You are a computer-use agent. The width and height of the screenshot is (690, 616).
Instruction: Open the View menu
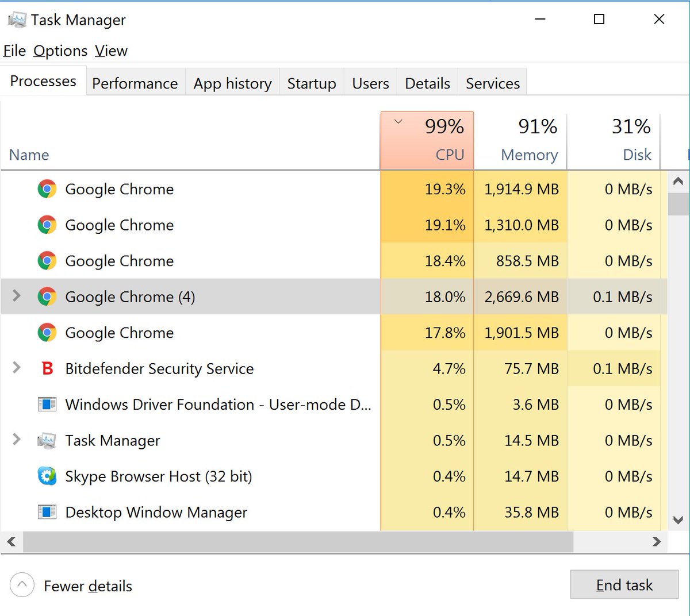click(x=111, y=51)
